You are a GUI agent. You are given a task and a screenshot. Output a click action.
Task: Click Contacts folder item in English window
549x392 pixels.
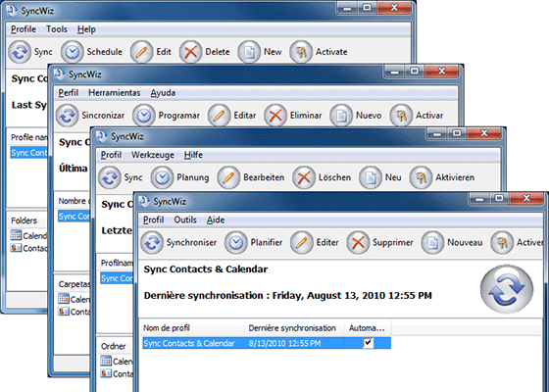pyautogui.click(x=28, y=248)
